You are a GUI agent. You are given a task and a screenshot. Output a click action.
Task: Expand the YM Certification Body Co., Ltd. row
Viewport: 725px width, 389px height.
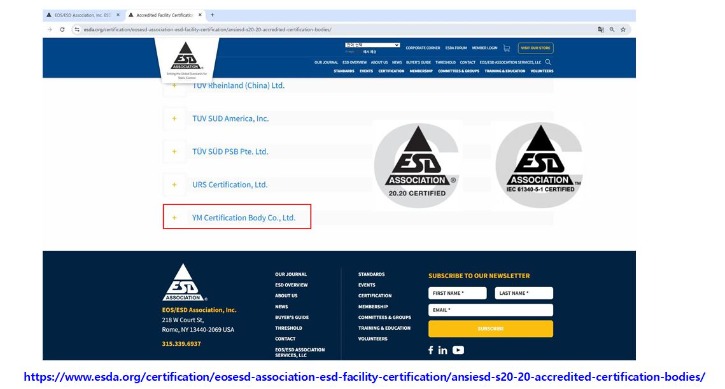[x=237, y=217]
